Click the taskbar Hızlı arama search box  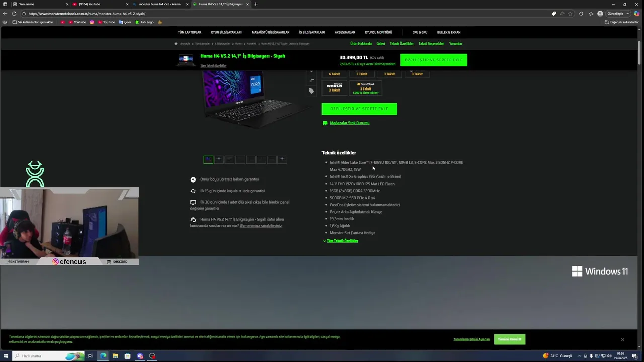tap(47, 356)
